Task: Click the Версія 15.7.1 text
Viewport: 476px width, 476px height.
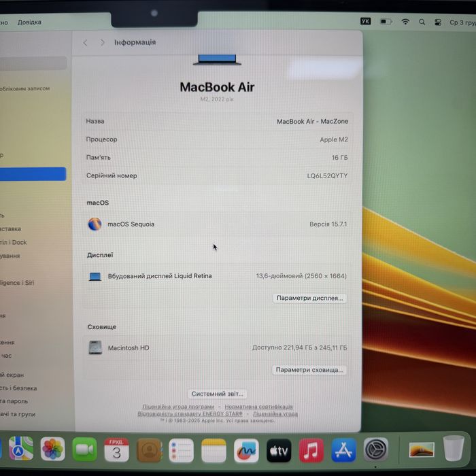Action: [328, 224]
